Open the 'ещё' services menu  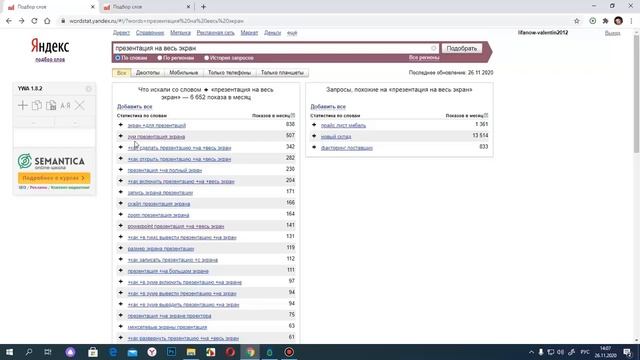pos(292,33)
